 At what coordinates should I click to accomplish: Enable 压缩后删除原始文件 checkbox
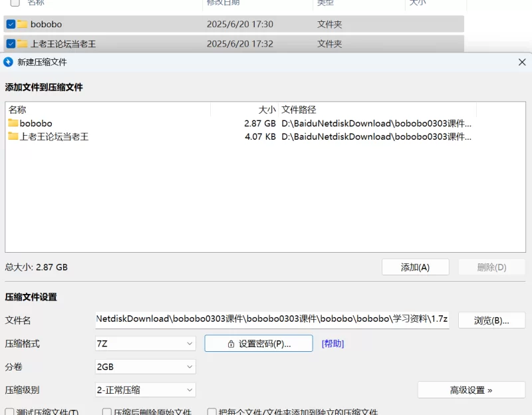click(107, 412)
